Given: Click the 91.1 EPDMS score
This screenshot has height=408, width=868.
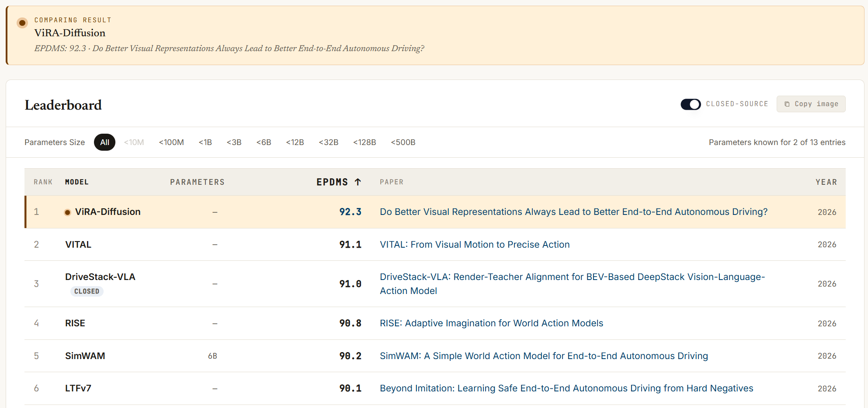Looking at the screenshot, I should coord(350,245).
